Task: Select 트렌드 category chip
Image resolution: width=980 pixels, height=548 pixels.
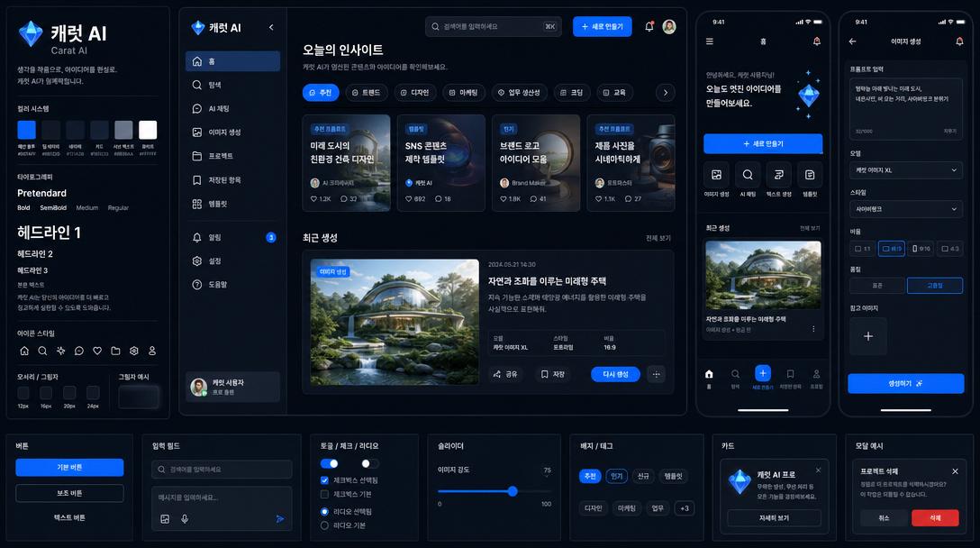Action: [367, 93]
